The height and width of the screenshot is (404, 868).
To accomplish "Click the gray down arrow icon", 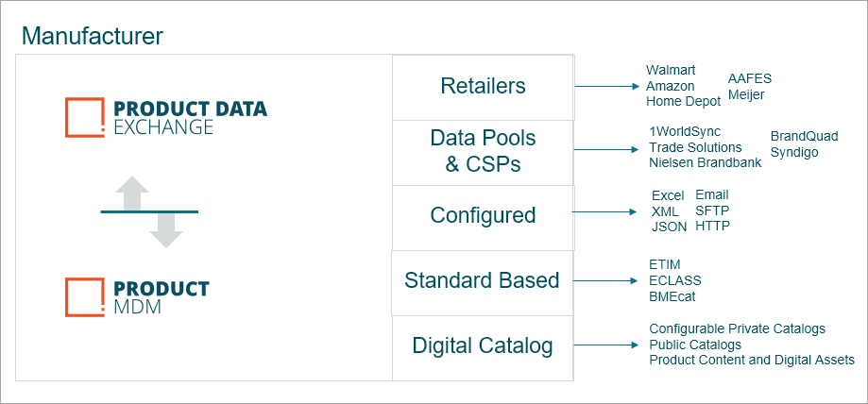I will pos(165,229).
